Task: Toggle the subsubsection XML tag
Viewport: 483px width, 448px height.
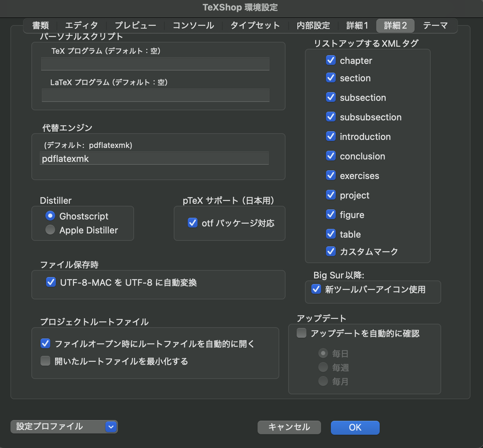Action: (x=331, y=117)
